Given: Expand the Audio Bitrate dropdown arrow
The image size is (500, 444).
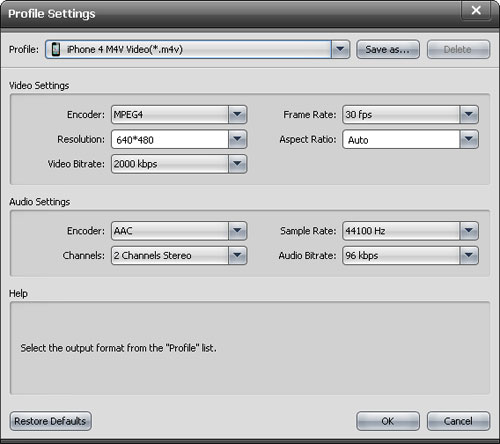Looking at the screenshot, I should coord(469,255).
